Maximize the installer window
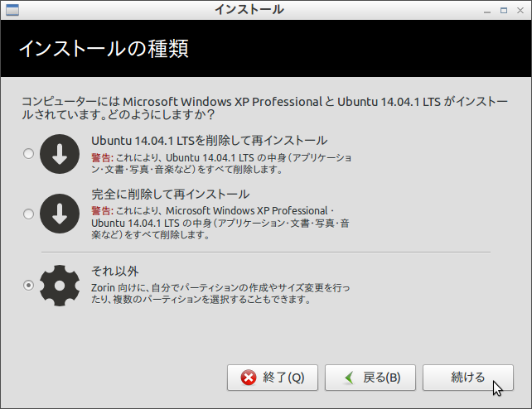 (504, 11)
